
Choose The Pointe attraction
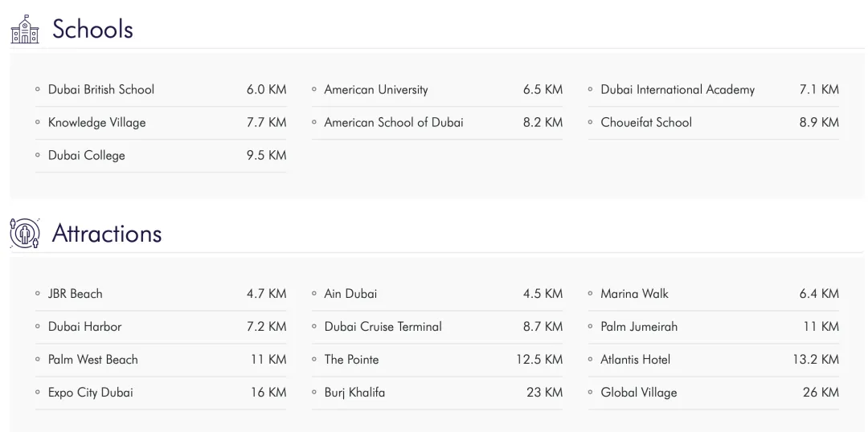351,360
